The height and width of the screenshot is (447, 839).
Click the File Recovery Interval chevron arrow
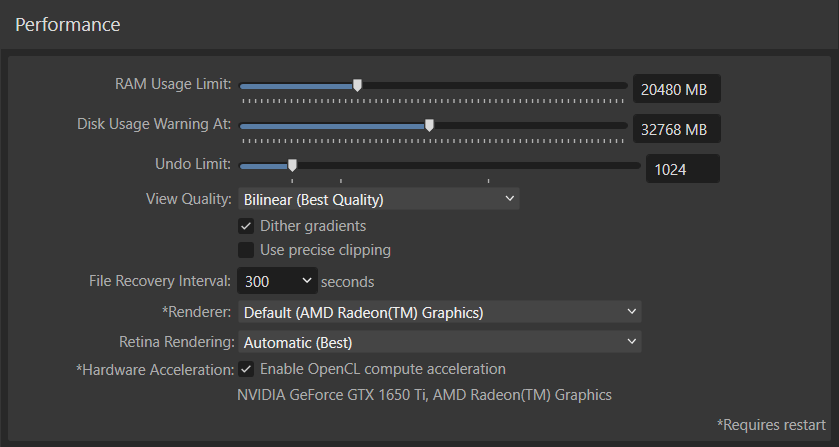[x=307, y=281]
